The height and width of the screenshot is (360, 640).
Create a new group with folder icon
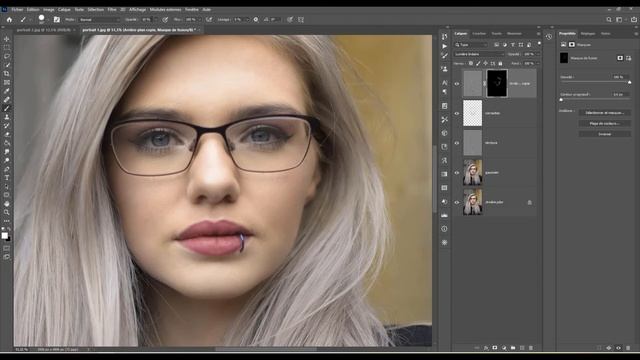513,348
